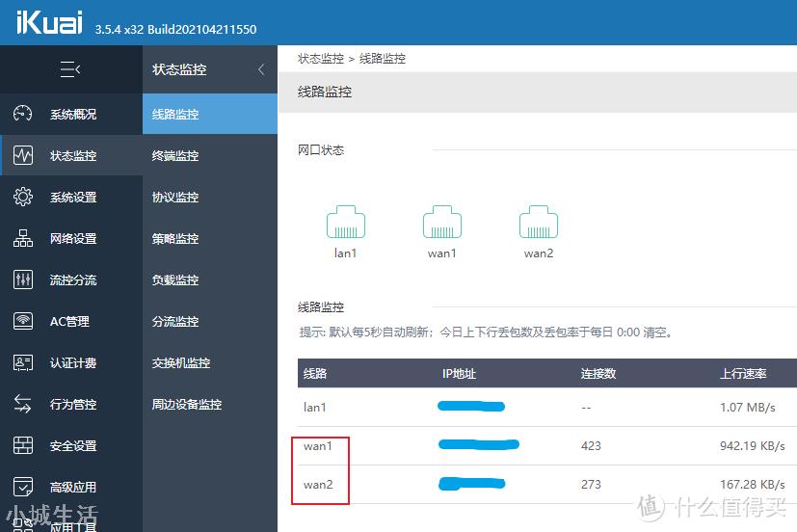
Task: Click the 连接数 column header
Action: [598, 374]
